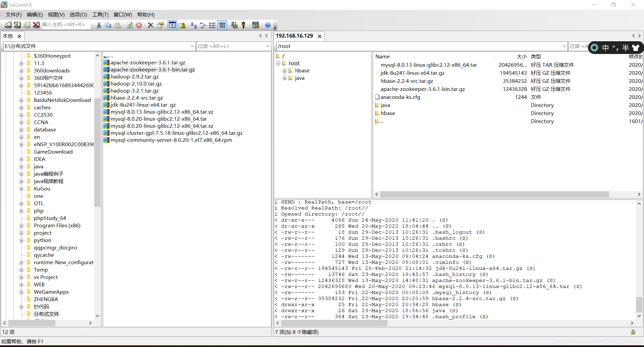Open the 选项(O) menu
Viewport: 644px width, 347px height.
(x=78, y=15)
